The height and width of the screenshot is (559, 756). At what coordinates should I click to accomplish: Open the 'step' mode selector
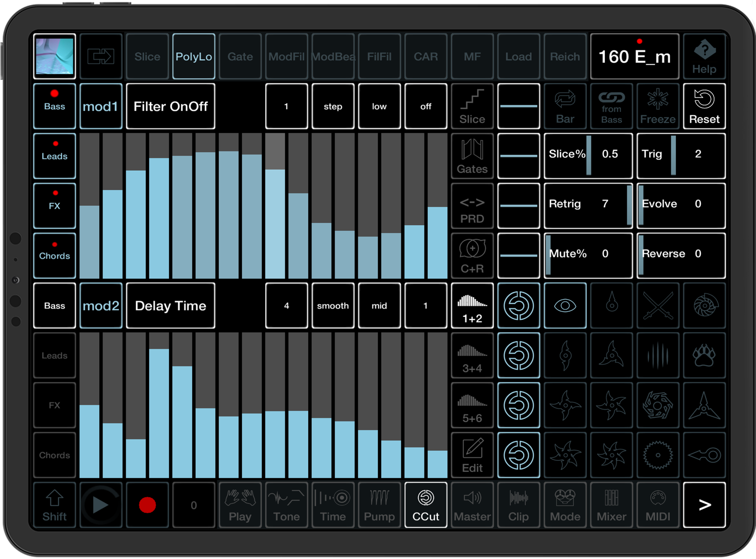333,106
